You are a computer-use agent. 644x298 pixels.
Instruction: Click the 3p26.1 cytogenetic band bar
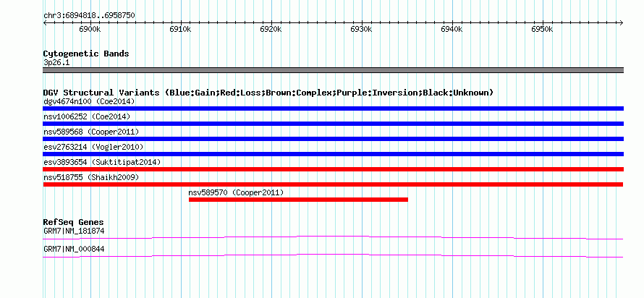coord(333,70)
